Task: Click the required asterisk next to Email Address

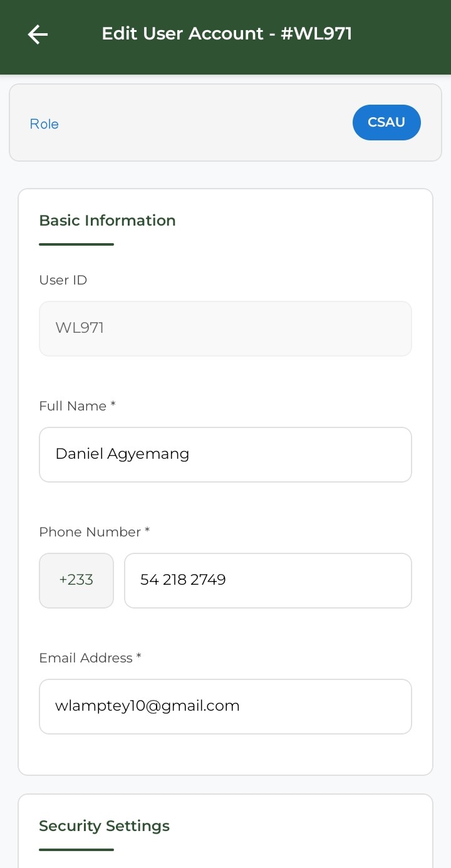Action: pyautogui.click(x=139, y=657)
